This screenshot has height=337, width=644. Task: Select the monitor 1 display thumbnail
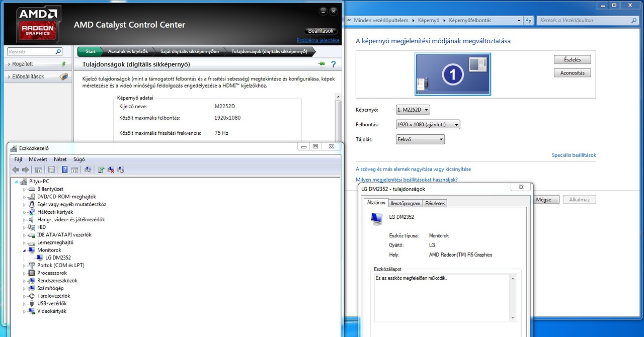click(453, 74)
